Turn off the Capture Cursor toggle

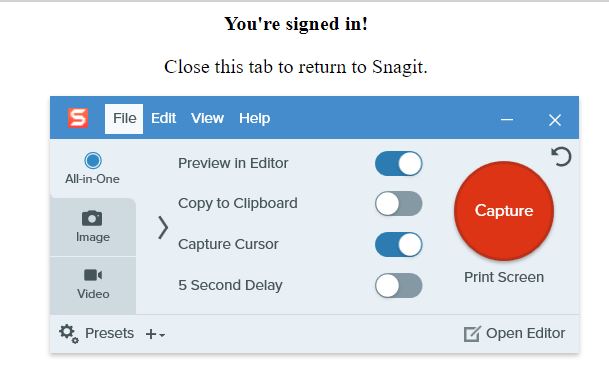click(x=398, y=245)
